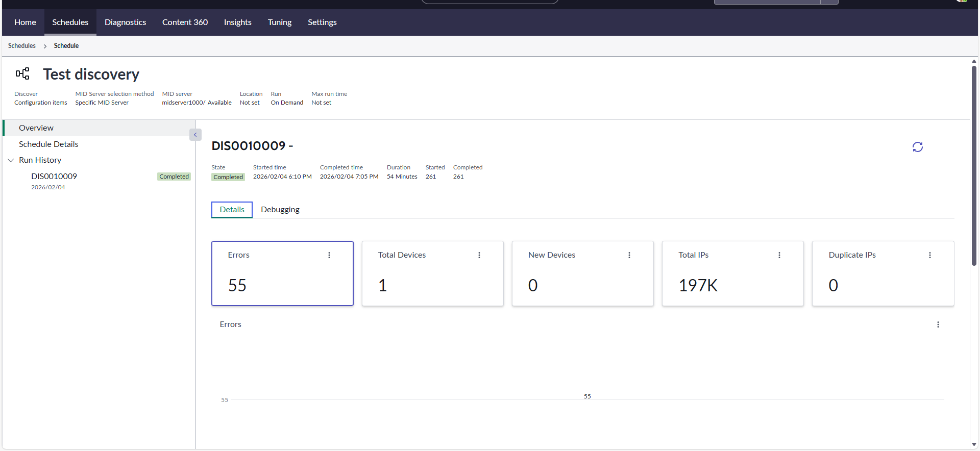Switch to the Debugging tab

click(x=280, y=210)
